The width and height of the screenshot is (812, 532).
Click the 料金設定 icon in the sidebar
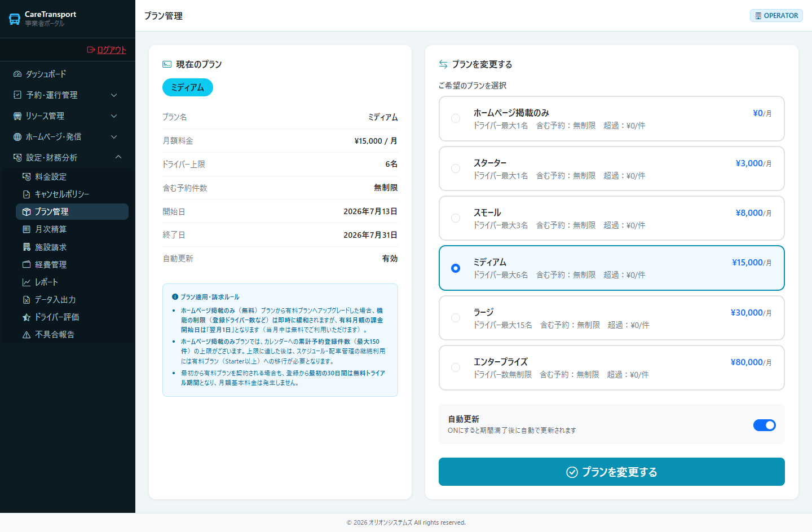(27, 176)
